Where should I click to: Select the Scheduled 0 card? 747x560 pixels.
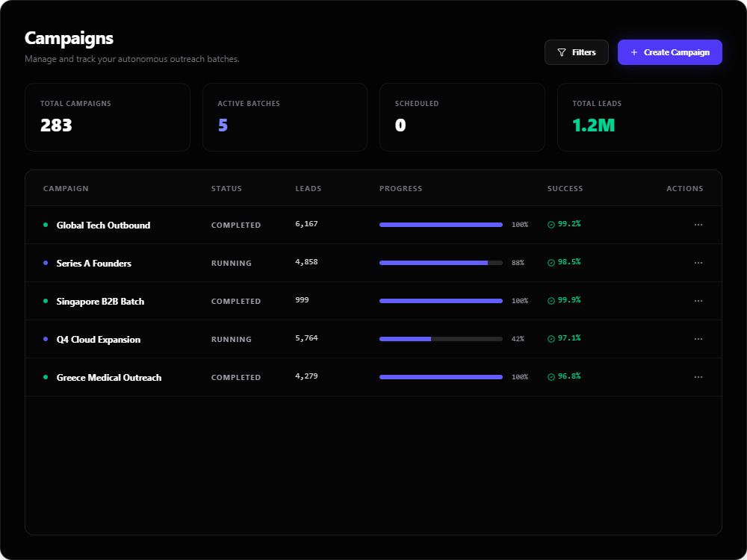tap(462, 117)
